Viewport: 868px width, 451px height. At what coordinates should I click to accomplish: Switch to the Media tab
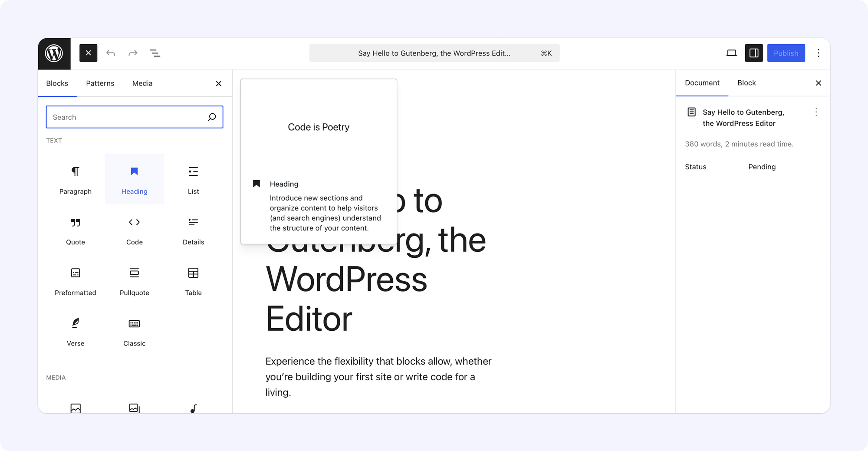tap(142, 83)
